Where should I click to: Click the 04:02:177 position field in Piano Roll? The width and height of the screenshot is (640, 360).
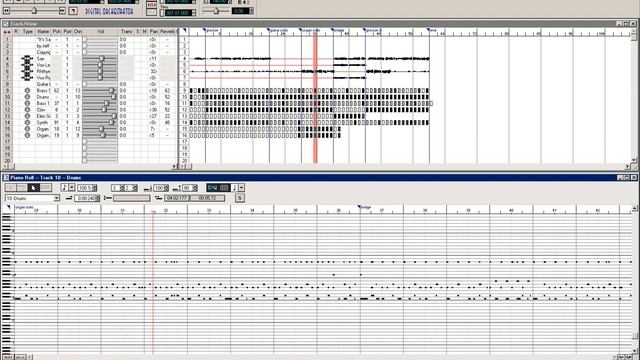177,198
